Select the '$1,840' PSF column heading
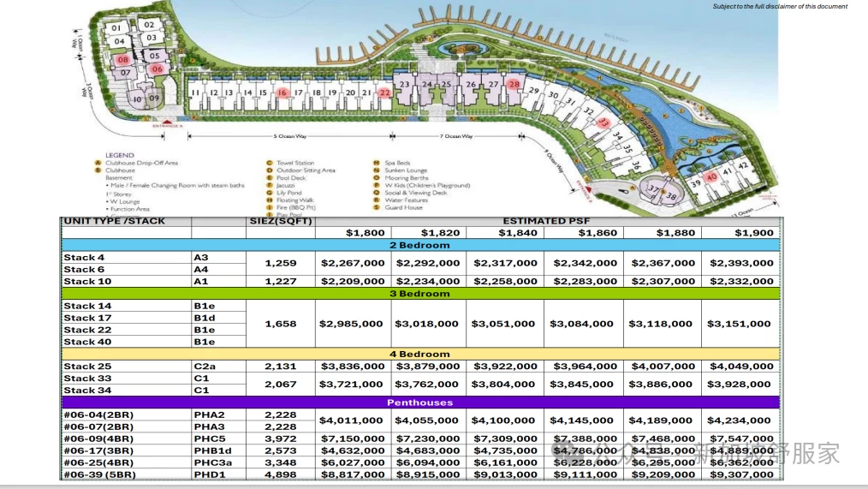The height and width of the screenshot is (489, 868). (x=517, y=233)
